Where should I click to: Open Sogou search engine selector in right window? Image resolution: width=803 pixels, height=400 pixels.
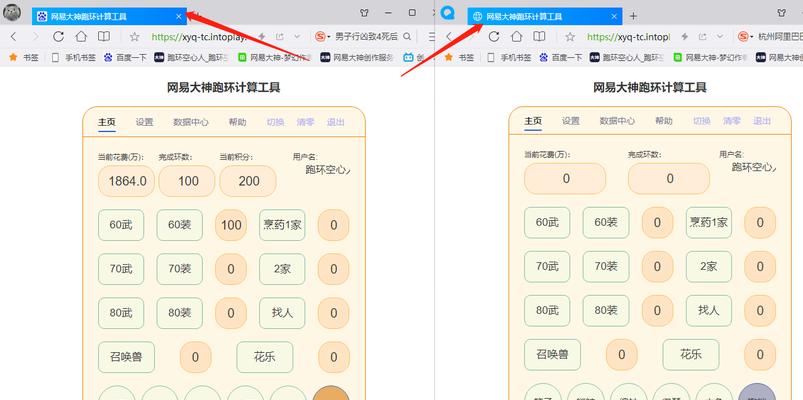click(746, 37)
